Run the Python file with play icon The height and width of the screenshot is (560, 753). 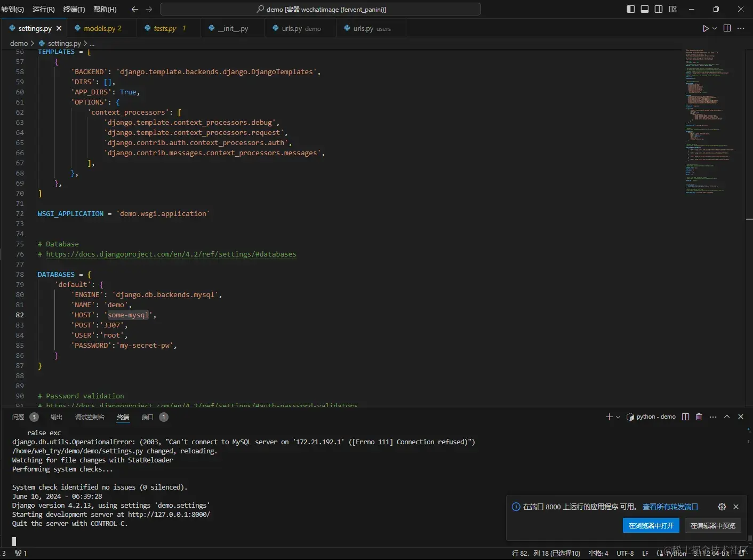[x=706, y=28]
